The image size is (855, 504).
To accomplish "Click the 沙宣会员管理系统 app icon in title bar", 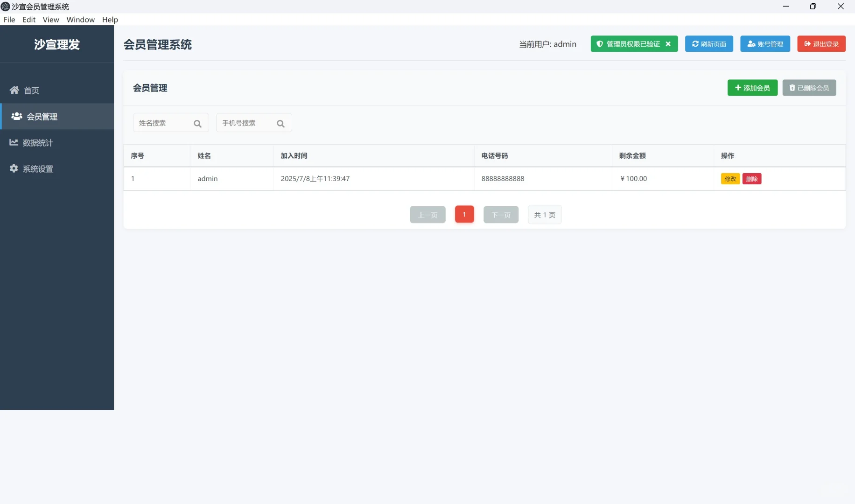I will click(6, 7).
